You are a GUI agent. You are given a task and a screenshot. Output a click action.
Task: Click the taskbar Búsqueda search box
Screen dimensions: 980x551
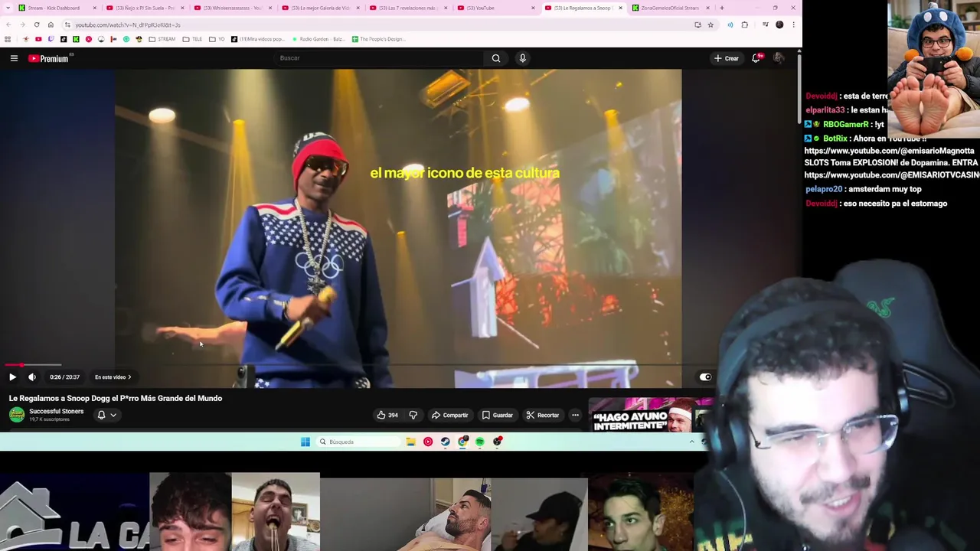click(358, 442)
